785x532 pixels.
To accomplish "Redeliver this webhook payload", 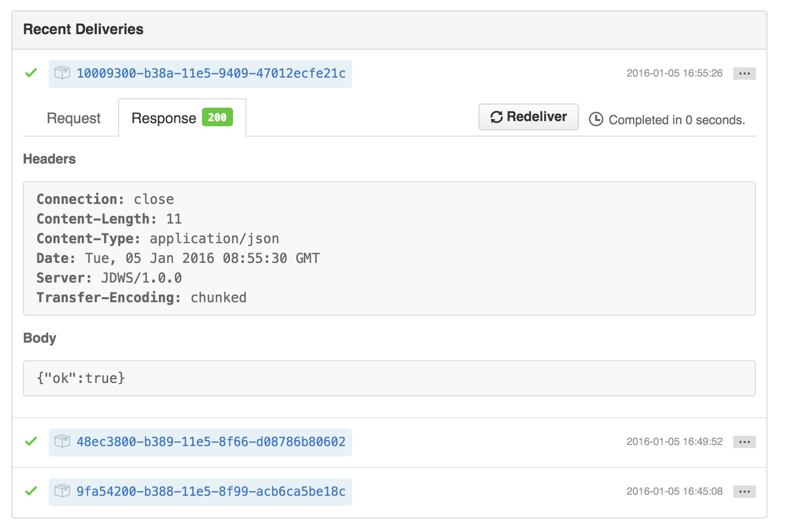I will click(528, 117).
